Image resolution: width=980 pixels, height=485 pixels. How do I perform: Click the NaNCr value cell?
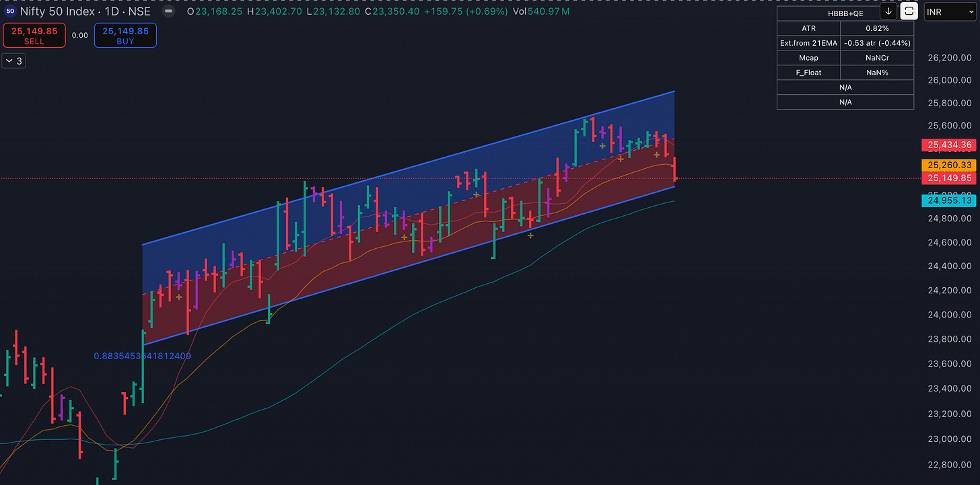[x=877, y=58]
